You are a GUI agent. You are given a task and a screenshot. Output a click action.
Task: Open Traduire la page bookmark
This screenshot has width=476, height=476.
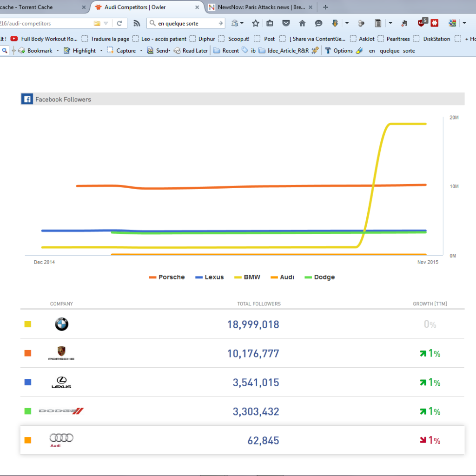point(106,39)
